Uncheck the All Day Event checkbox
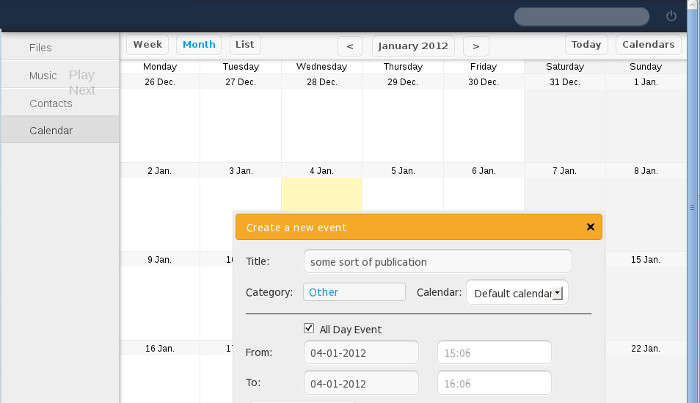 coord(310,329)
